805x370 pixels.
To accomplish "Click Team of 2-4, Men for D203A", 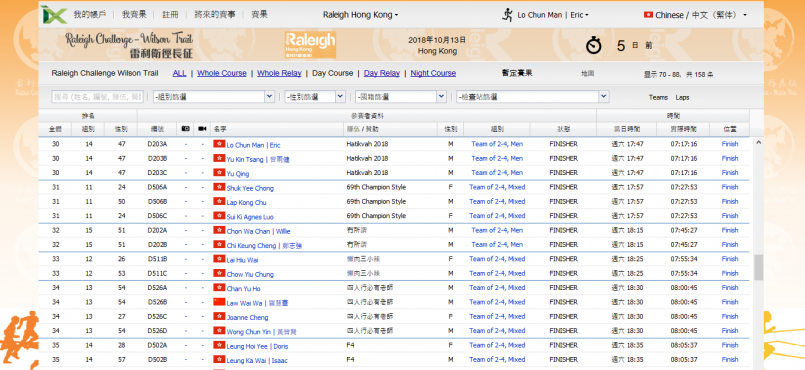I will (x=497, y=144).
